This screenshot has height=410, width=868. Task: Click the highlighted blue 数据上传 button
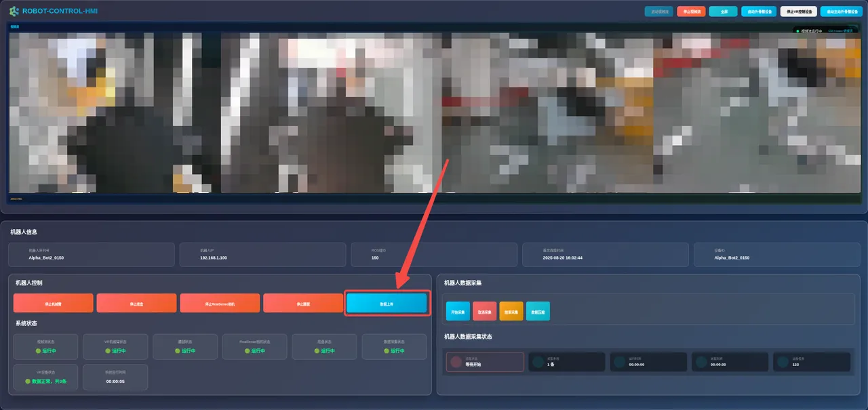(x=387, y=304)
